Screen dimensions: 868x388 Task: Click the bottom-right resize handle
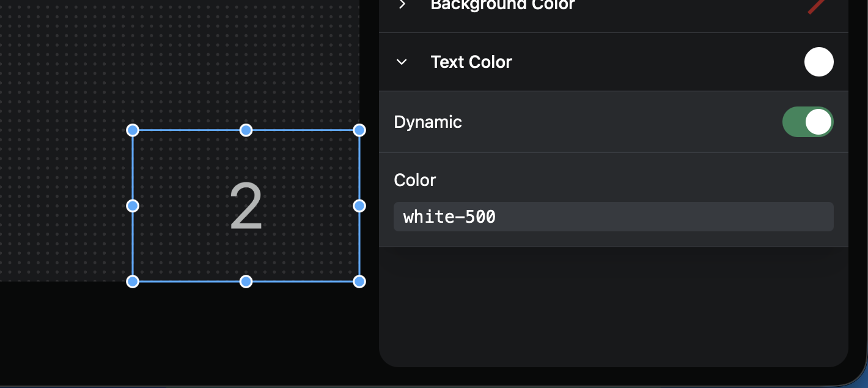pos(359,282)
